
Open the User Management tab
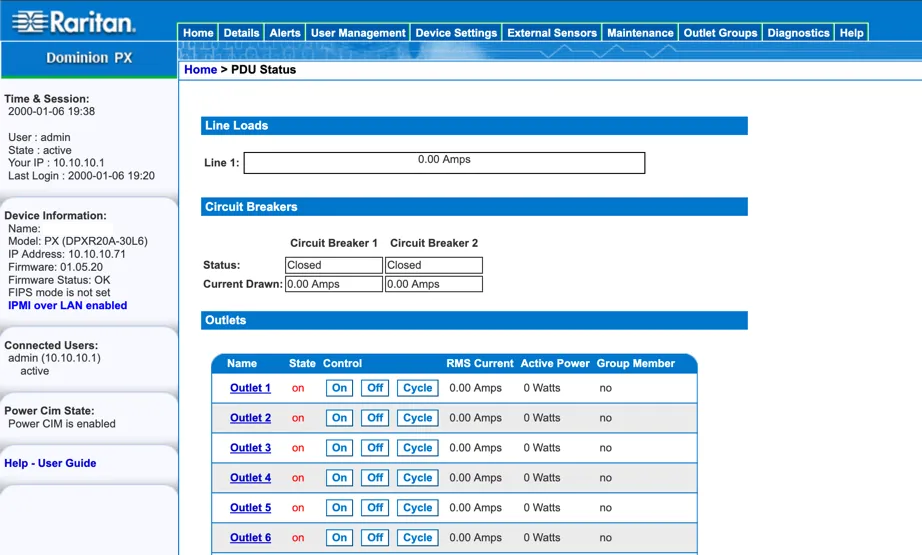click(358, 33)
